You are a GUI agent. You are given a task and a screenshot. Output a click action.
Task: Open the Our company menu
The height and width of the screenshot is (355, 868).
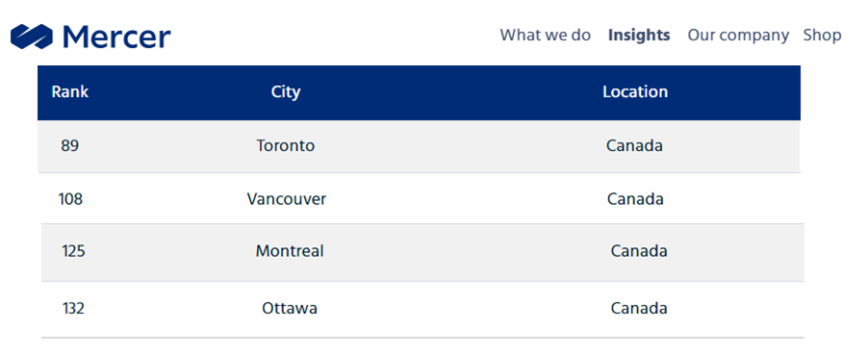click(738, 36)
